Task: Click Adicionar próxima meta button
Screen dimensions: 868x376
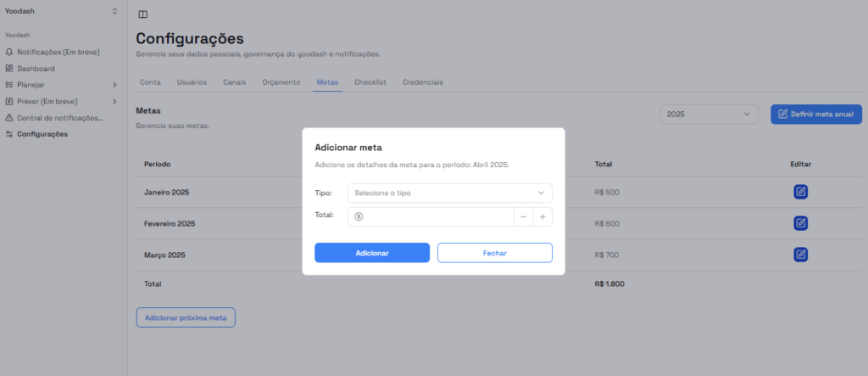Action: (x=186, y=317)
